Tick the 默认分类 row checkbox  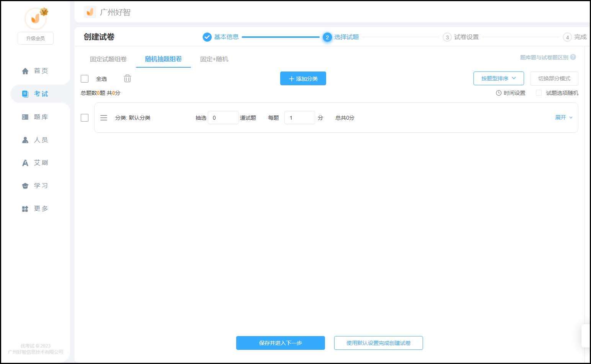click(85, 118)
